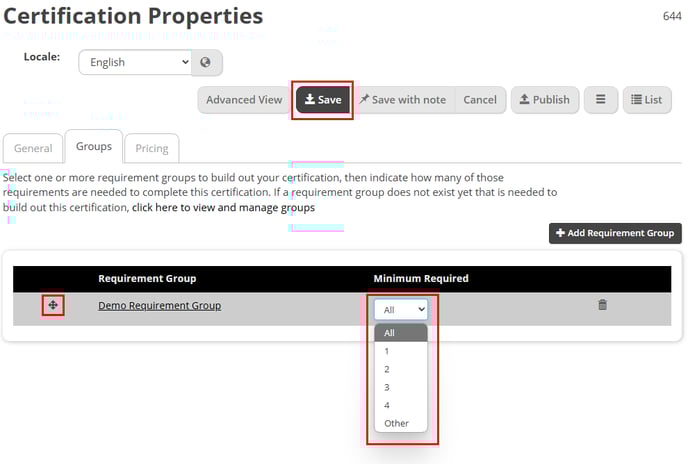
Task: Switch to Advanced View
Action: click(244, 100)
